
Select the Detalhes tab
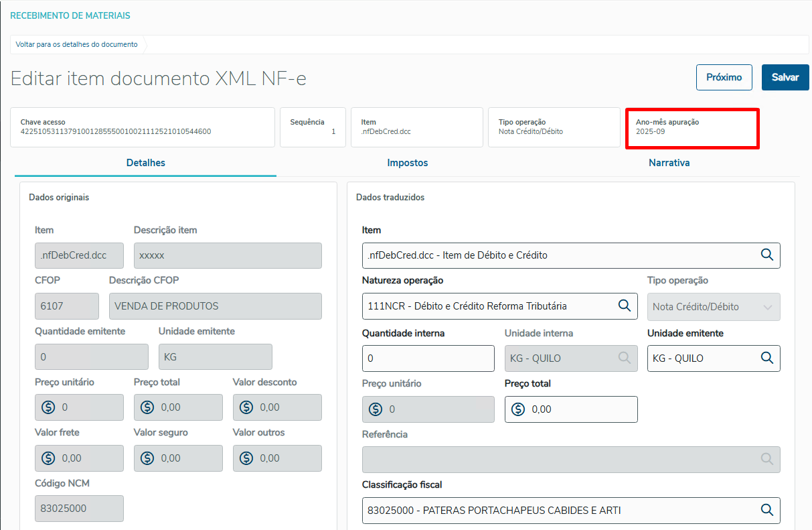click(x=145, y=163)
